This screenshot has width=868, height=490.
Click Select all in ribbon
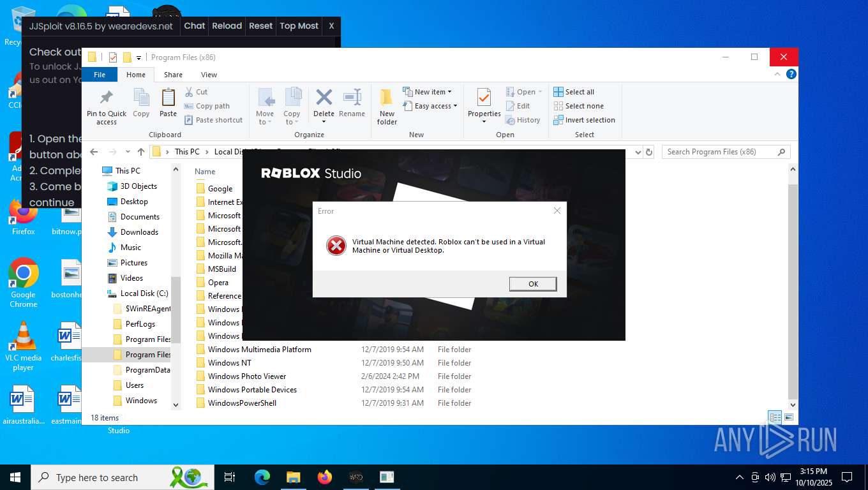point(574,92)
